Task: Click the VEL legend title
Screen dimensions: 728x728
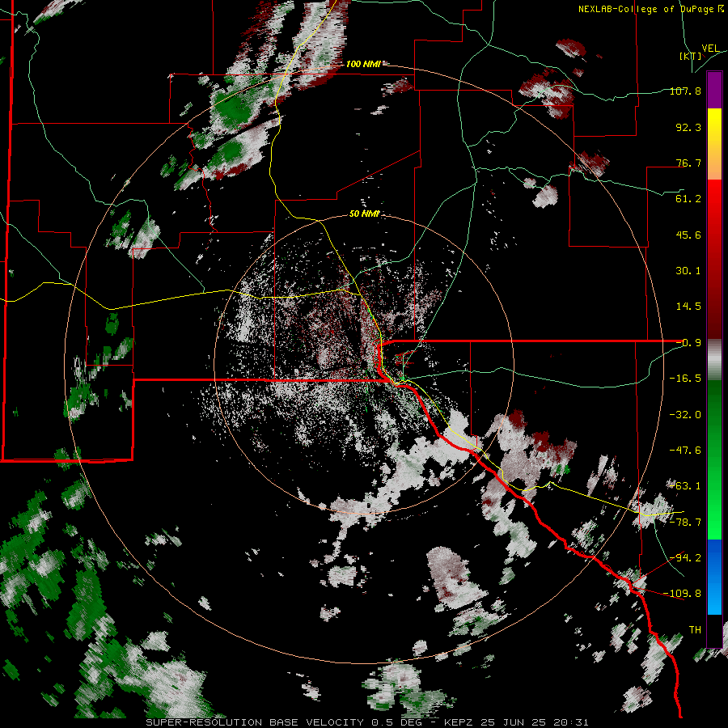Action: coord(710,49)
